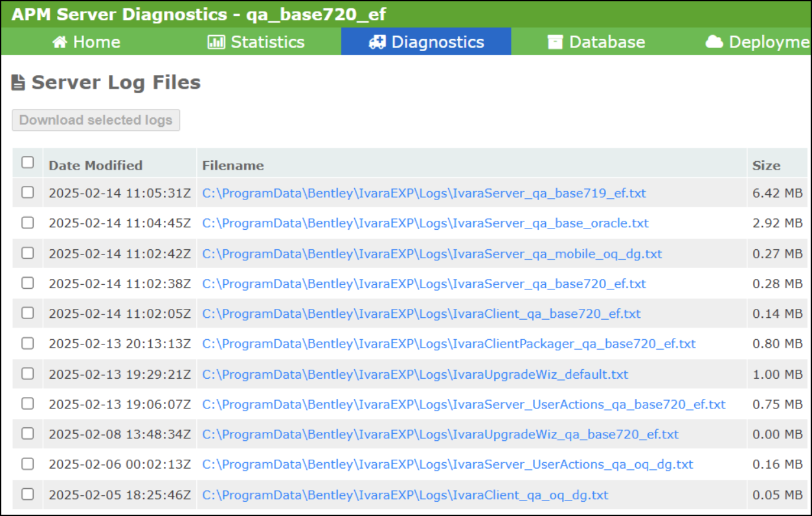Click the Statistics bar chart icon

click(216, 42)
